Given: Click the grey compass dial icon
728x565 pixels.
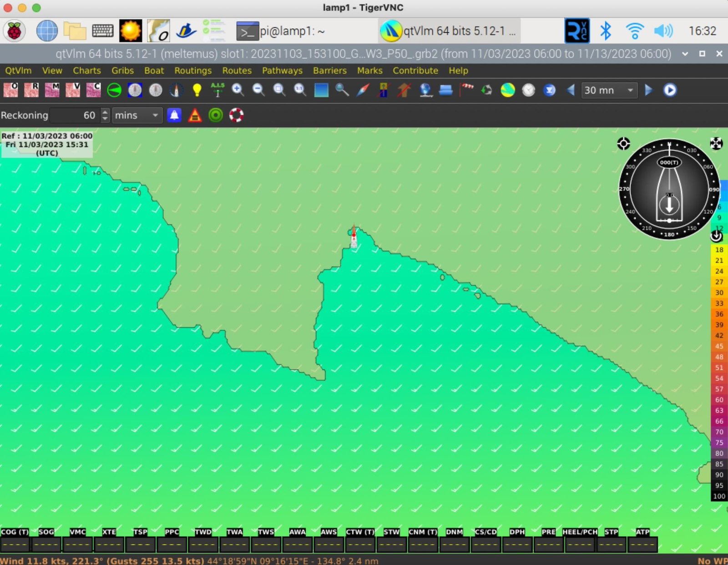Looking at the screenshot, I should click(x=156, y=90).
